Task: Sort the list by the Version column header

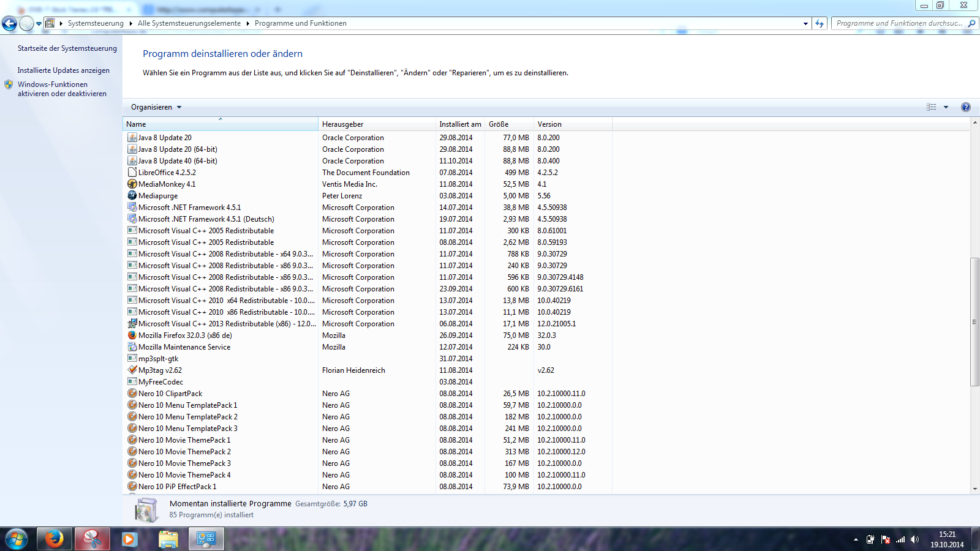Action: click(x=573, y=124)
